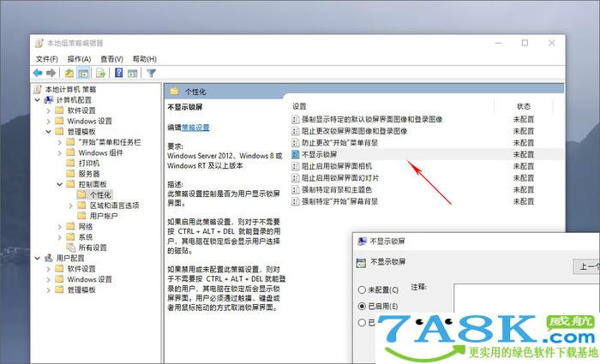Click the Forward arrow toolbar icon

[x=51, y=73]
